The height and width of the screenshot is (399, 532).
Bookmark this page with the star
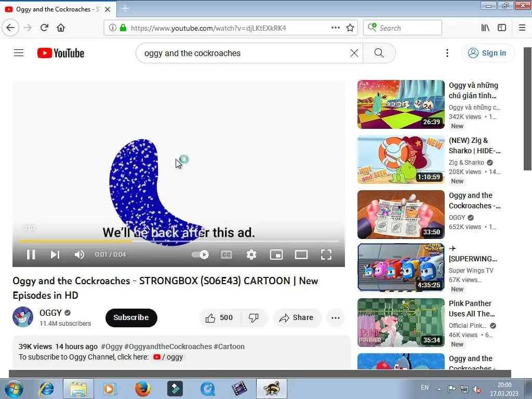[x=350, y=28]
